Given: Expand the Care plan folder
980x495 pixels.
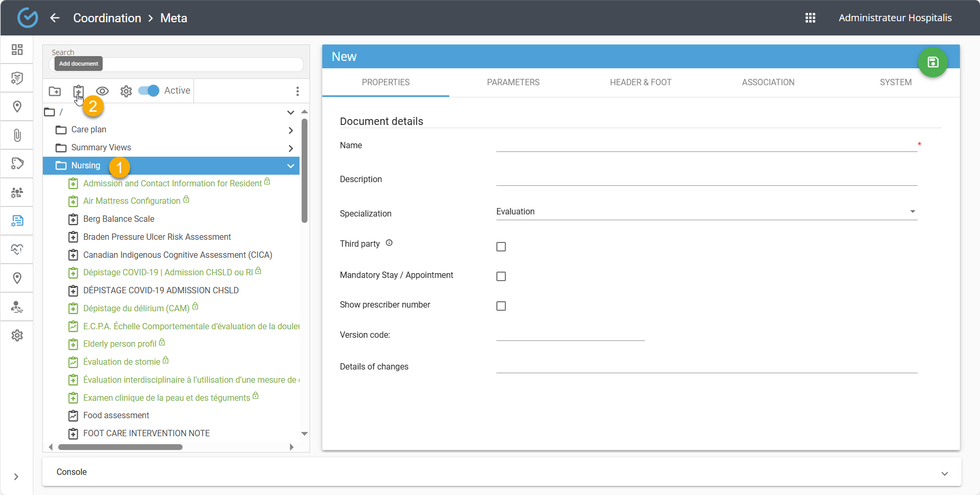Looking at the screenshot, I should [291, 130].
